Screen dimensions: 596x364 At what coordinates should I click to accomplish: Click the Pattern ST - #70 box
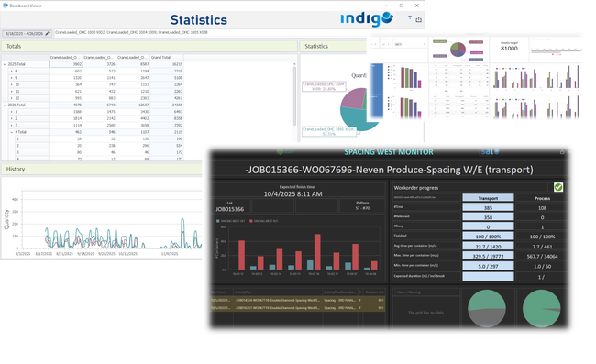point(362,205)
